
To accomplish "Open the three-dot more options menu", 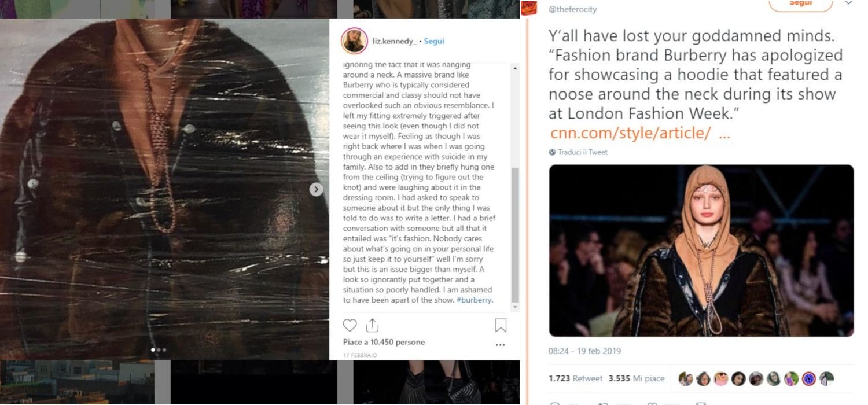I will coord(501,345).
